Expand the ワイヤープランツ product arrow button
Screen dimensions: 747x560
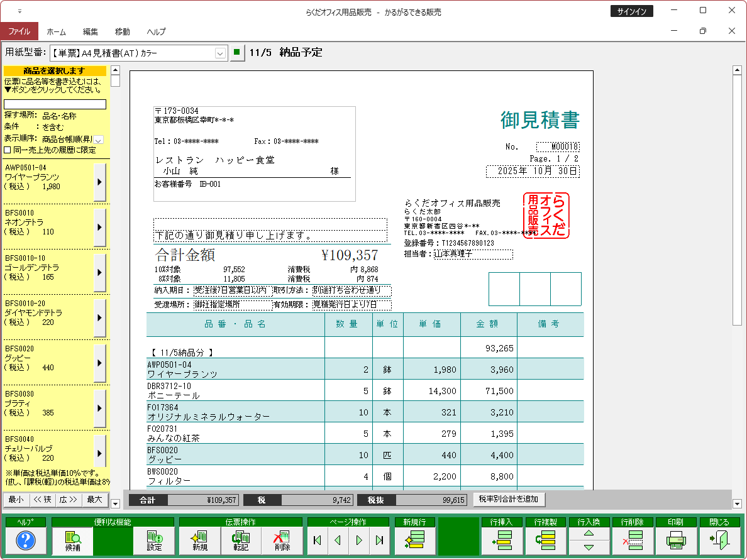[x=99, y=182]
